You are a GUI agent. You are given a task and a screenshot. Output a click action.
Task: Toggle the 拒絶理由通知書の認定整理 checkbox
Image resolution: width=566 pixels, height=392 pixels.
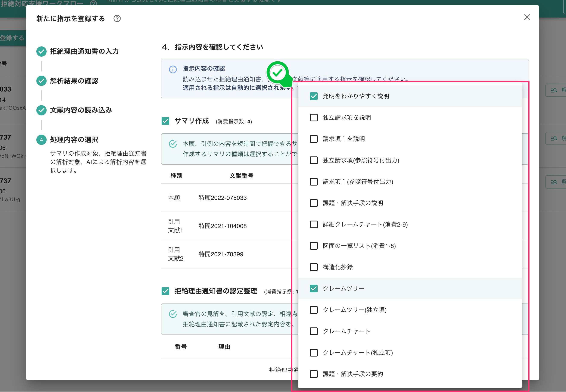(165, 291)
